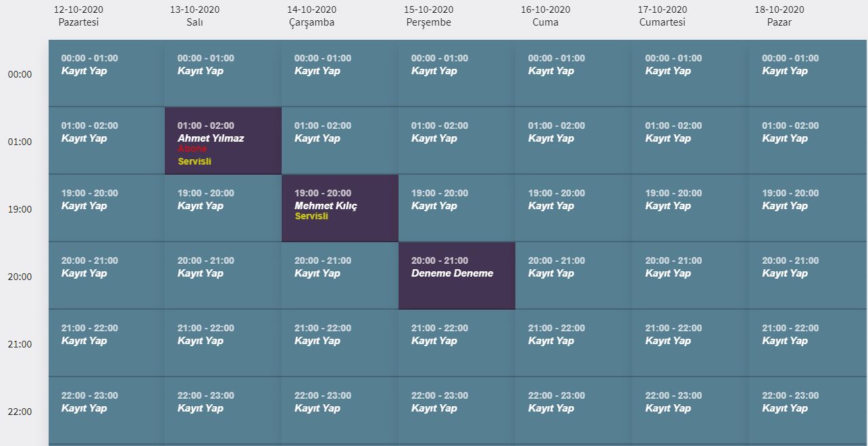Click the 19:00 row time label

pos(20,209)
